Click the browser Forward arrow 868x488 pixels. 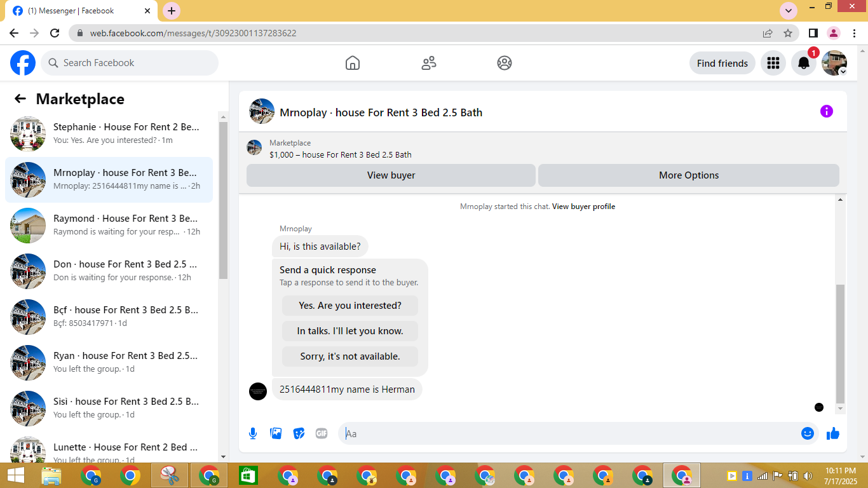click(x=34, y=33)
